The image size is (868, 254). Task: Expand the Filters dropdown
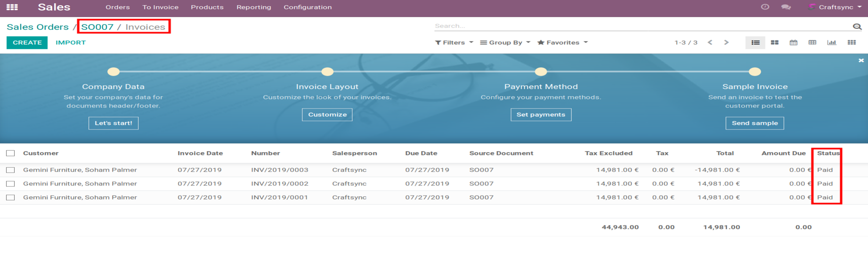point(454,42)
